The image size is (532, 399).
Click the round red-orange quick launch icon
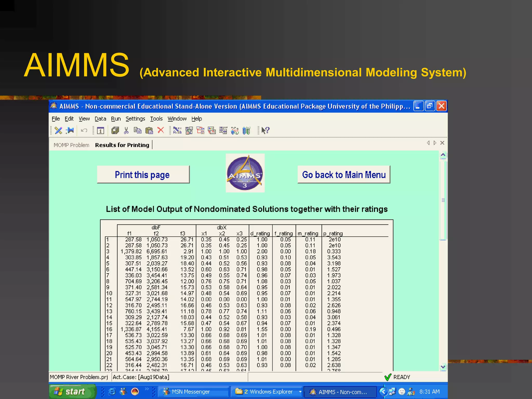135,391
